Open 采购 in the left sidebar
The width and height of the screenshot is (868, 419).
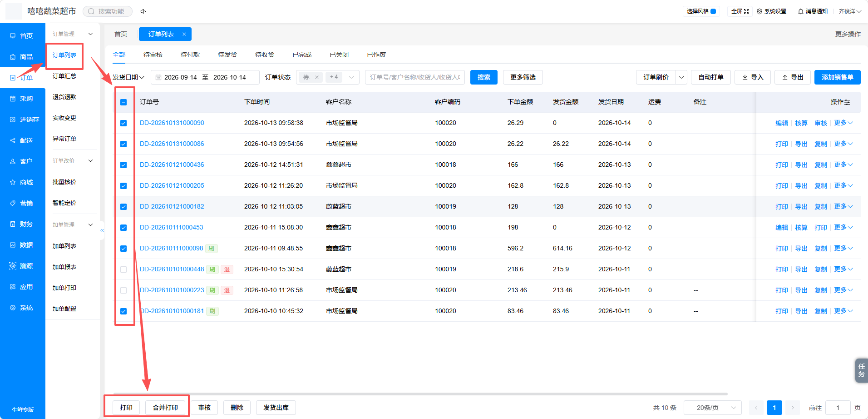tap(22, 99)
